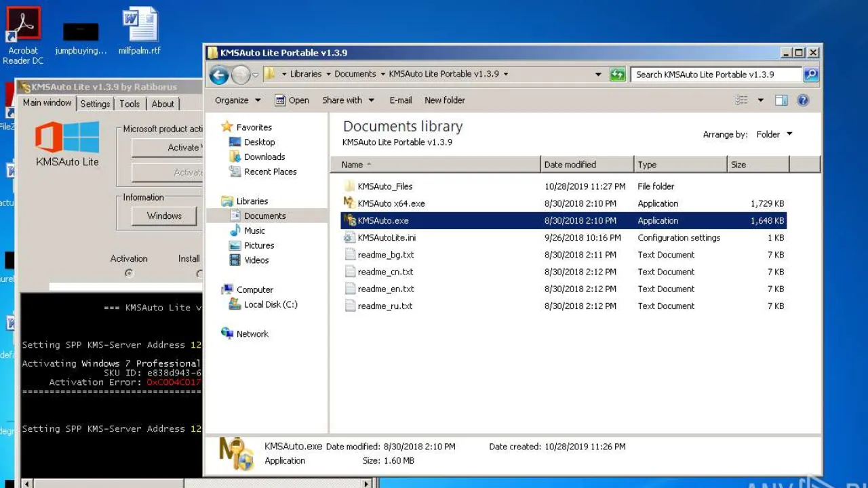Open the Arrange by Folder dropdown
868x488 pixels.
click(774, 135)
